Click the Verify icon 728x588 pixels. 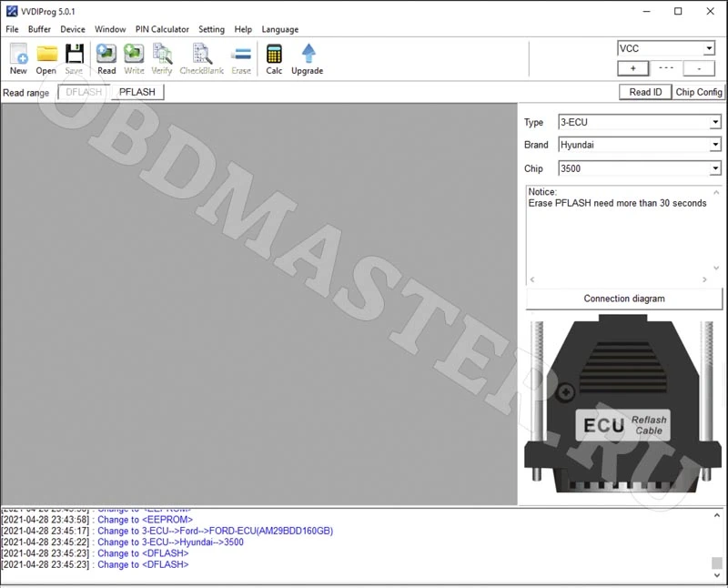point(162,58)
